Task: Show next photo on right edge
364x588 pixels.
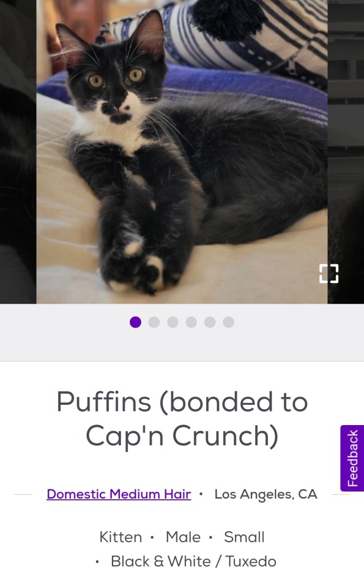Action: (x=346, y=151)
